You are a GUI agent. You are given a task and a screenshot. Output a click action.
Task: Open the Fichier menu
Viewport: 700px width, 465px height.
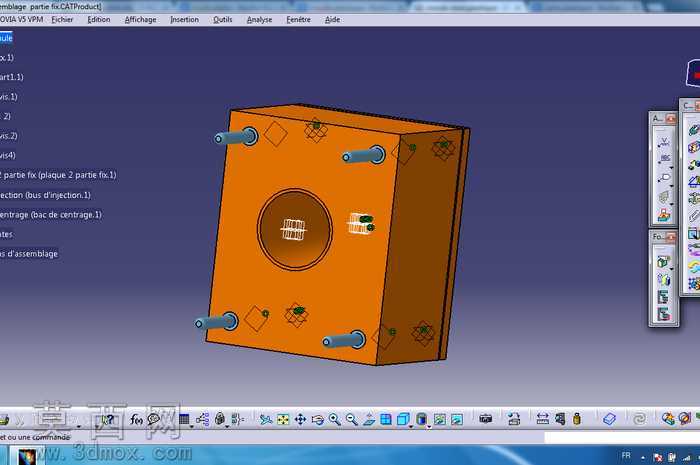tap(62, 20)
